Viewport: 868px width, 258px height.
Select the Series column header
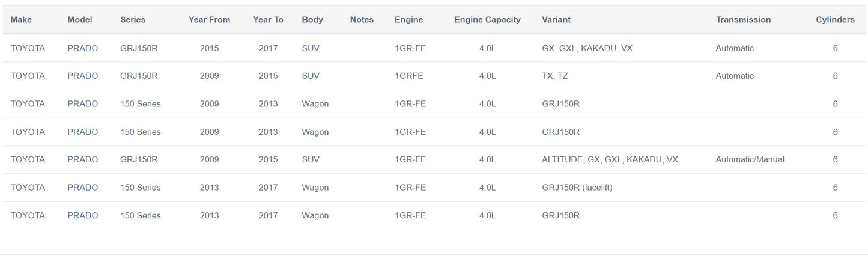pyautogui.click(x=133, y=20)
